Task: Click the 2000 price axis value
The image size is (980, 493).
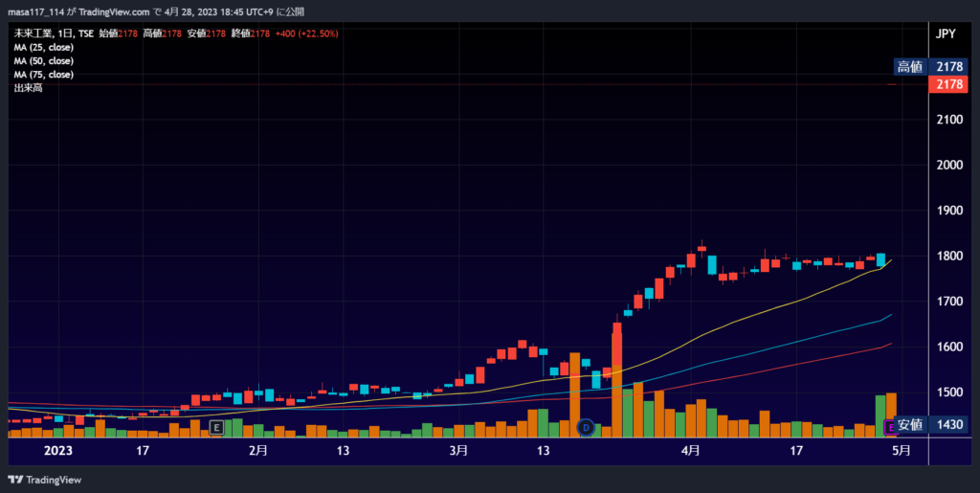Action: tap(948, 165)
